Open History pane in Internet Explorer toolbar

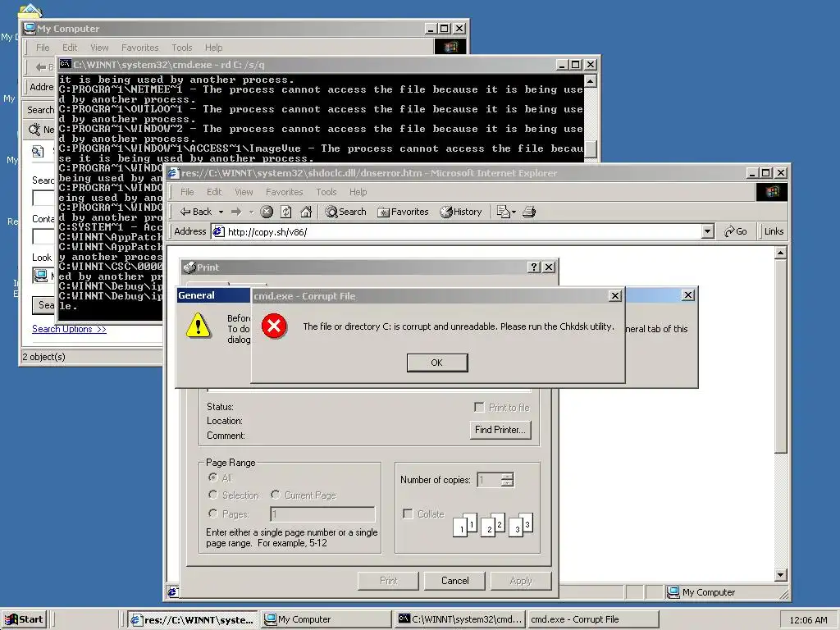[461, 212]
